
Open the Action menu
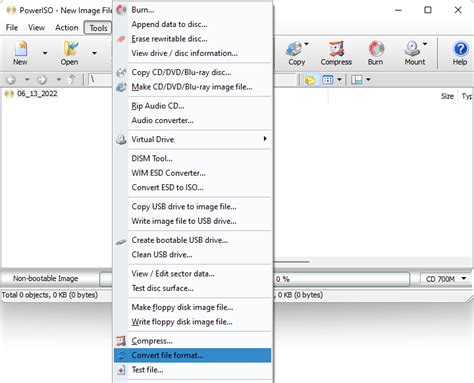pyautogui.click(x=67, y=28)
